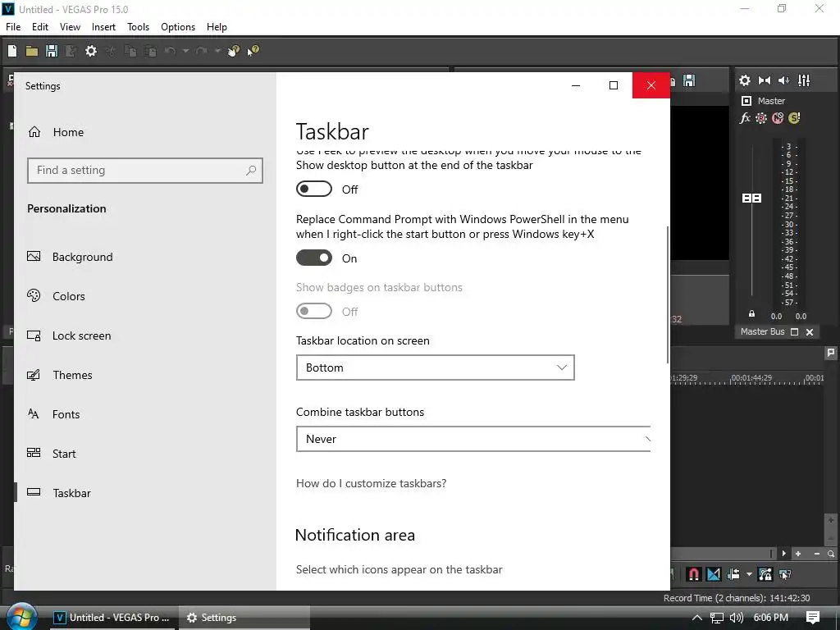Click the Windows Start orb
Image resolution: width=840 pixels, height=630 pixels.
pos(21,617)
